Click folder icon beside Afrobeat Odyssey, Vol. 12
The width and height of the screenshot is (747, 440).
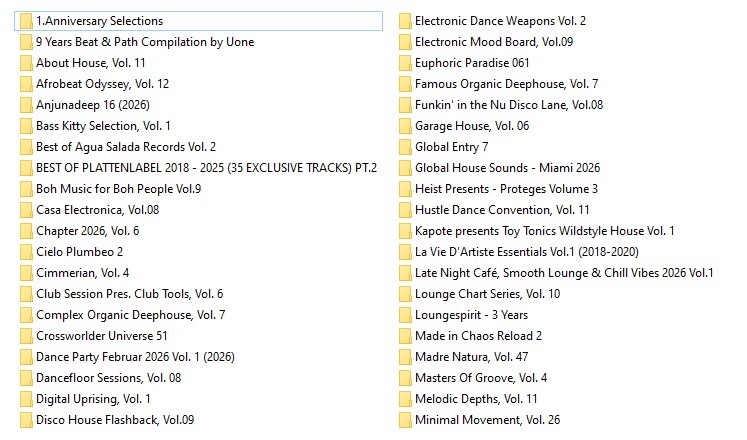pos(26,84)
